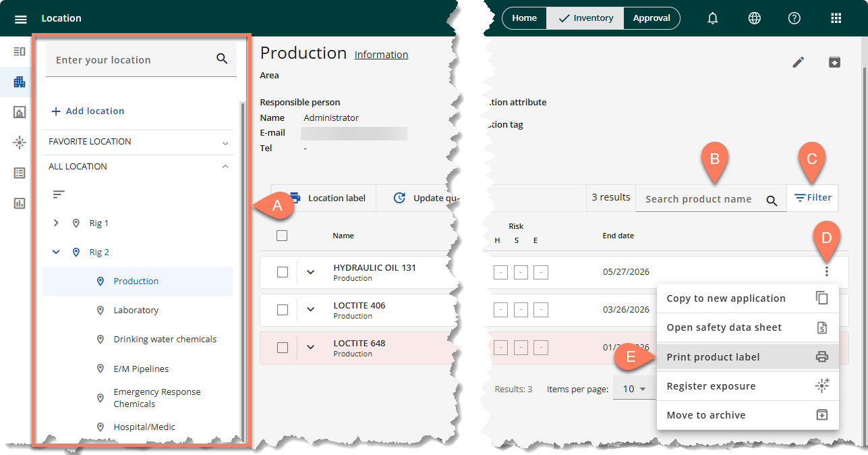Screen dimensions: 868x455
Task: Select Laboratory in the location tree
Action: pos(136,311)
